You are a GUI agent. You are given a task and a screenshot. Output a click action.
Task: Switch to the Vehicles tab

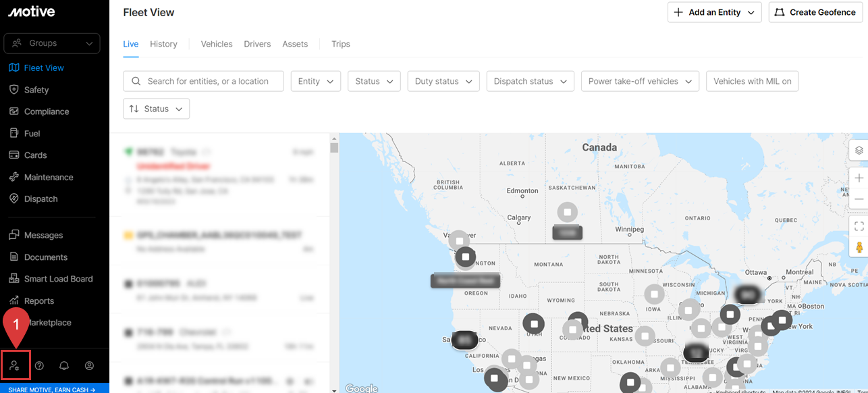[x=217, y=44]
